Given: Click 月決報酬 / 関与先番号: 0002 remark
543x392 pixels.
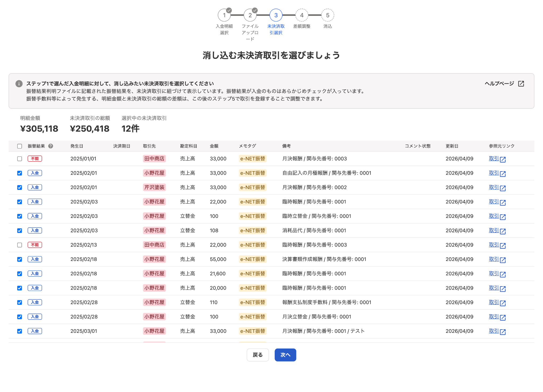Looking at the screenshot, I should point(314,187).
